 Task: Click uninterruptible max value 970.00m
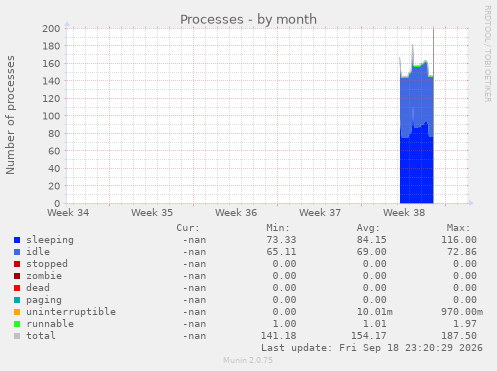(x=462, y=312)
